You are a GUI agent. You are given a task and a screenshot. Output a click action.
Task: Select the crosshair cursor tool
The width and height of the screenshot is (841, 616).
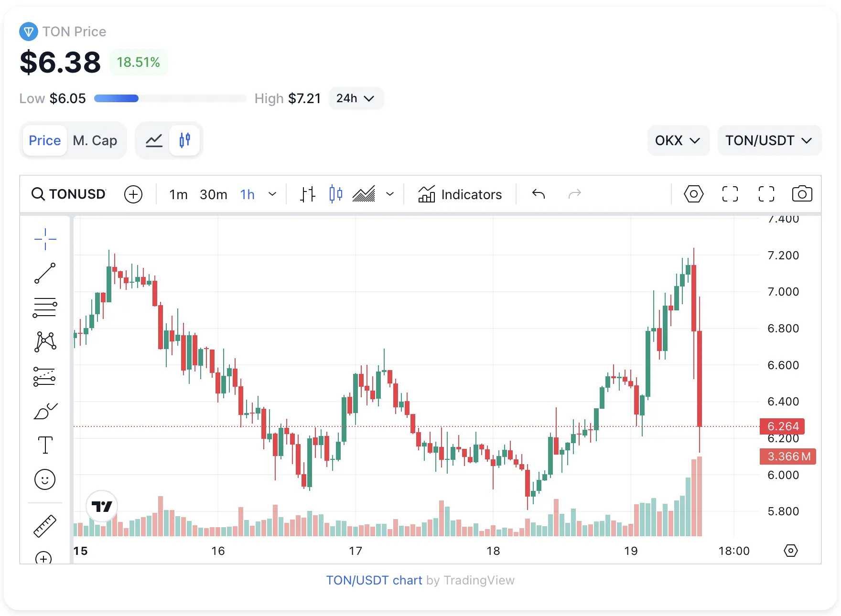45,239
